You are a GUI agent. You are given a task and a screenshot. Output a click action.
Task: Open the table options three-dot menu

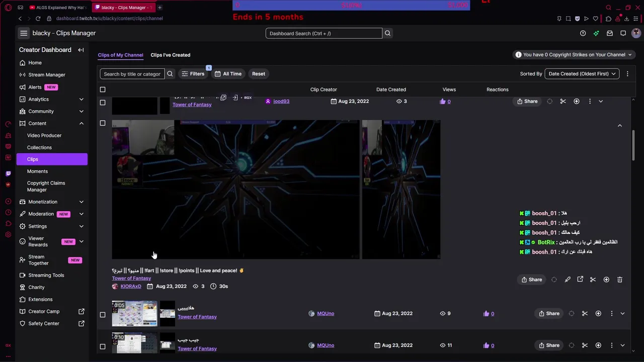(x=627, y=74)
